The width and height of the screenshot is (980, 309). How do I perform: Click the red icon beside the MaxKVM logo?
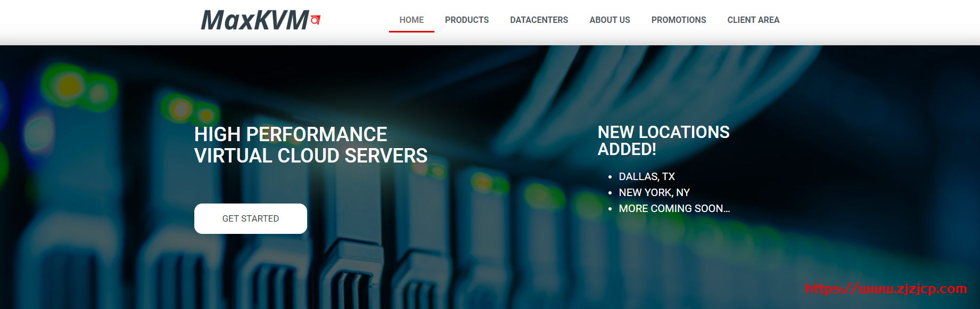(315, 20)
